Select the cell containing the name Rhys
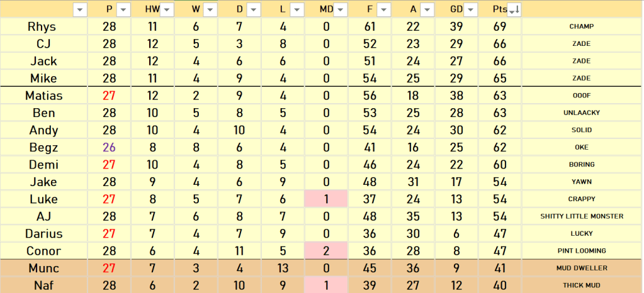Viewport: 644px width, 293px height. point(43,27)
